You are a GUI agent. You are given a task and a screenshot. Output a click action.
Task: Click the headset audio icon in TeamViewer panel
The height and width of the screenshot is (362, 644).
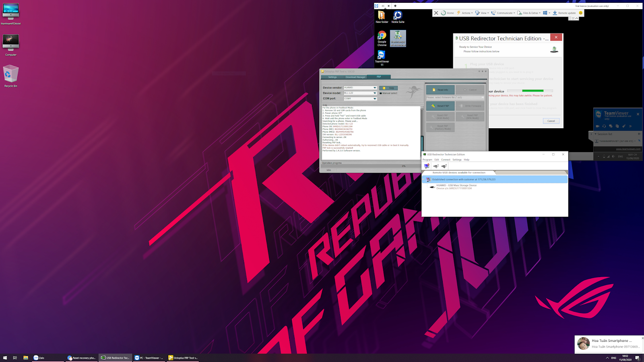[x=604, y=126]
